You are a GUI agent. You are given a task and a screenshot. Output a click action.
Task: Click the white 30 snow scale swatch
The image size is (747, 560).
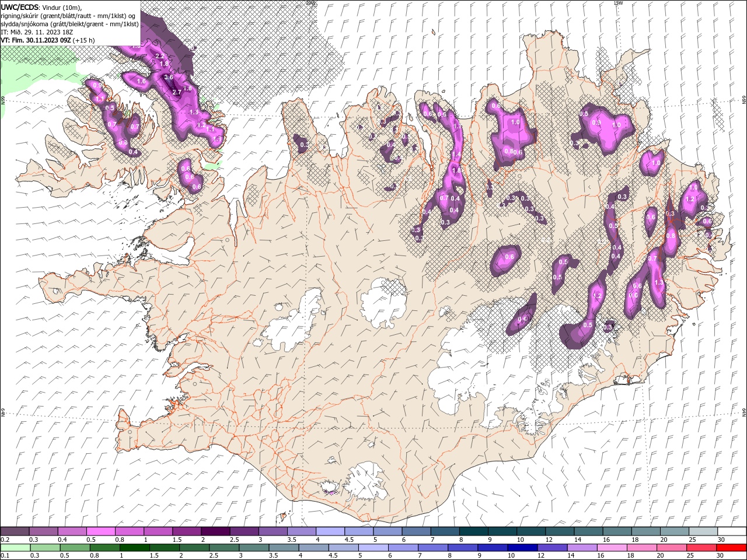[731, 531]
